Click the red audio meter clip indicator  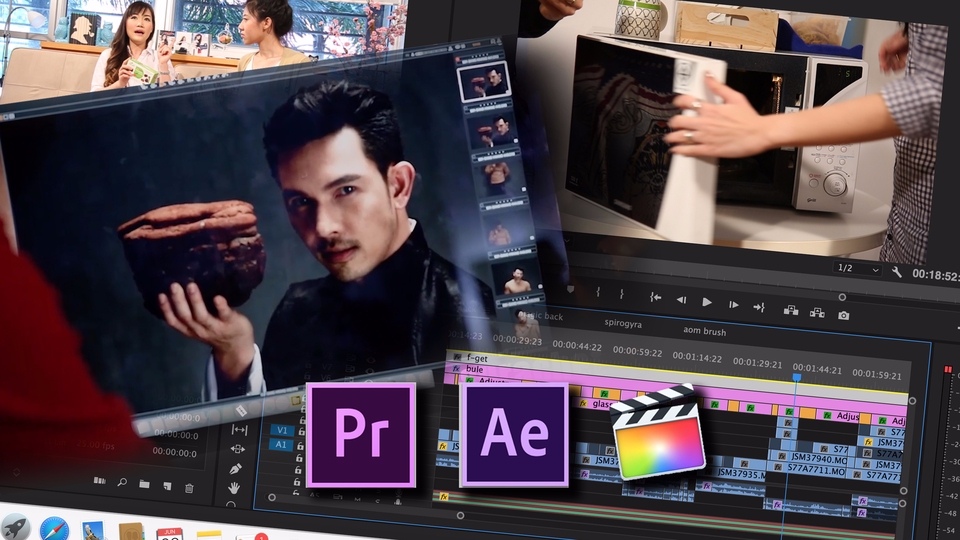coord(948,370)
